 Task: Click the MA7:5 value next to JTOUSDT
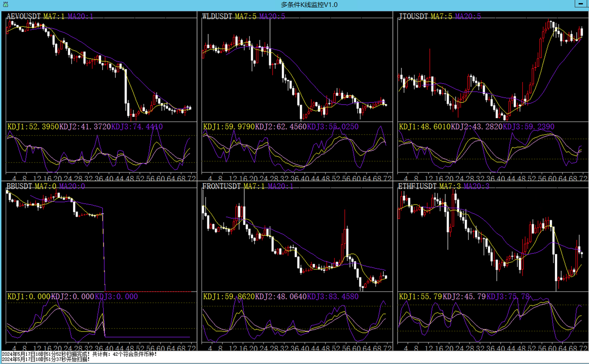(441, 16)
